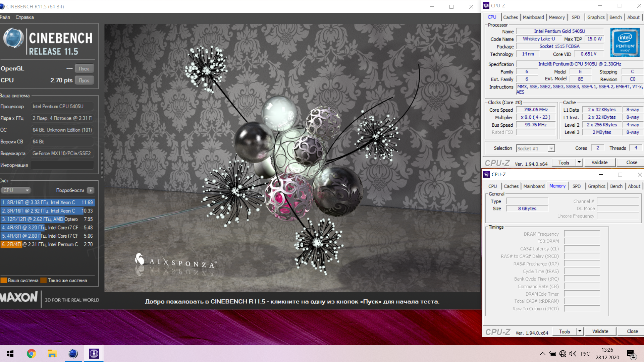
Task: Select ranking row 5 Intel Core i7 5.06
Action: pyautogui.click(x=47, y=236)
